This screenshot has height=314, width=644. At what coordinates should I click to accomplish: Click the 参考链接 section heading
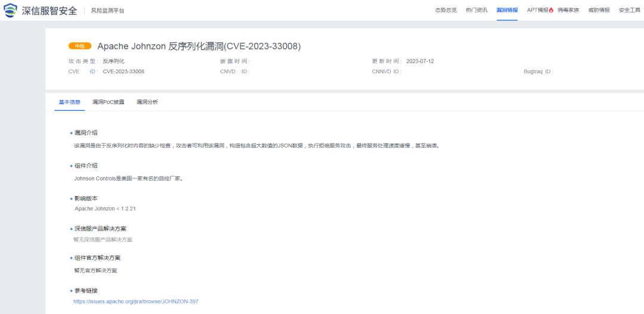pyautogui.click(x=86, y=291)
